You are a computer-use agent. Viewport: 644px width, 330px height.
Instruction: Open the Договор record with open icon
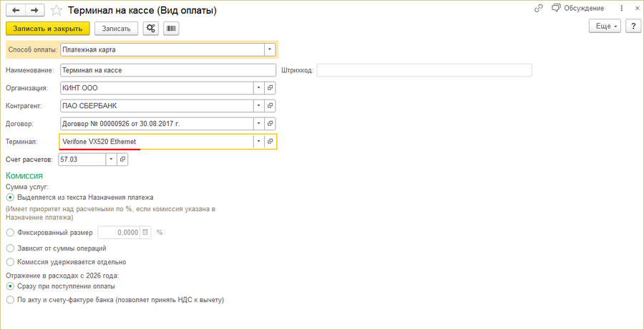coord(270,123)
